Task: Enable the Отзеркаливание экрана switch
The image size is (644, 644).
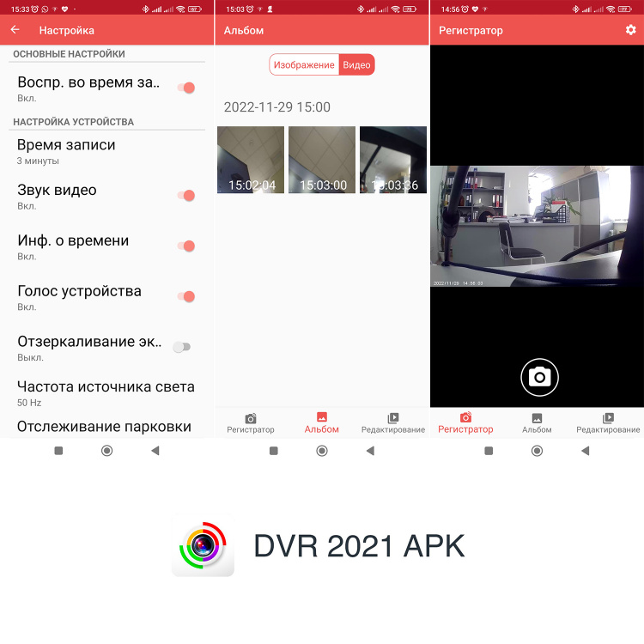Action: (181, 347)
